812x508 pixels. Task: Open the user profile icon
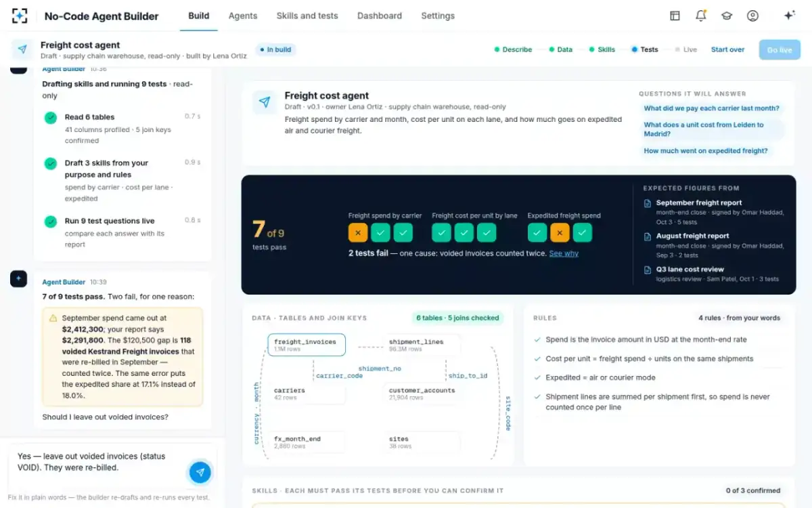click(752, 16)
